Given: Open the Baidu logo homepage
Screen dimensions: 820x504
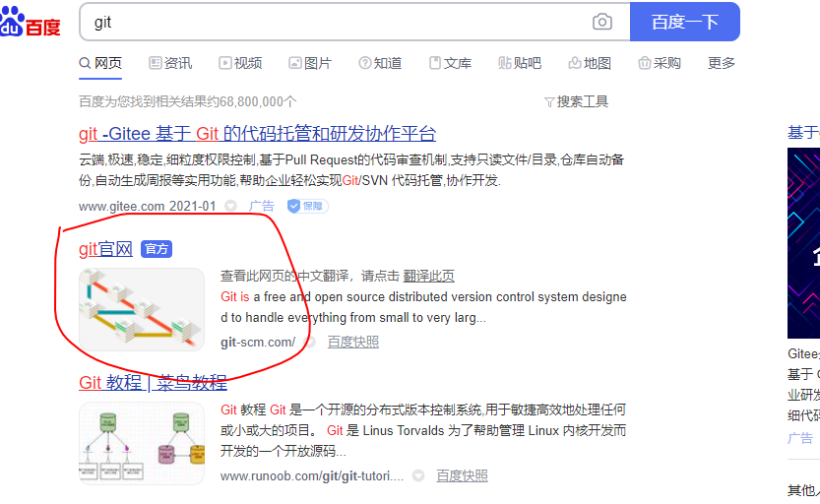Looking at the screenshot, I should click(31, 22).
